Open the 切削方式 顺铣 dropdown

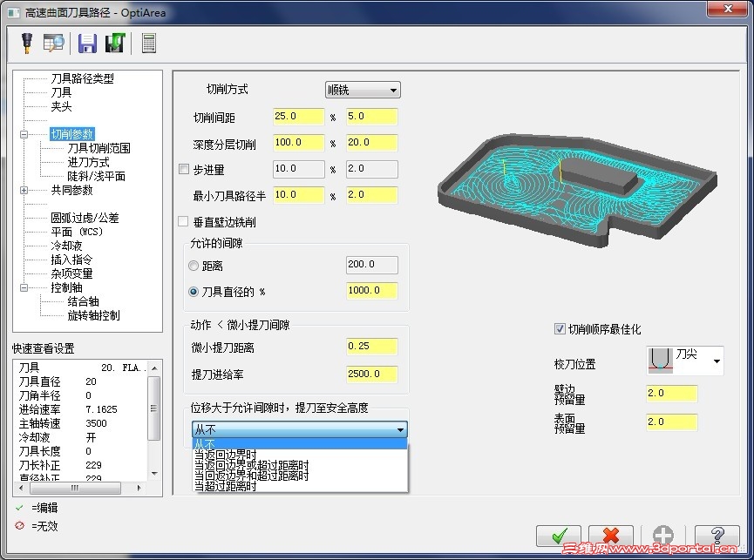coord(363,90)
